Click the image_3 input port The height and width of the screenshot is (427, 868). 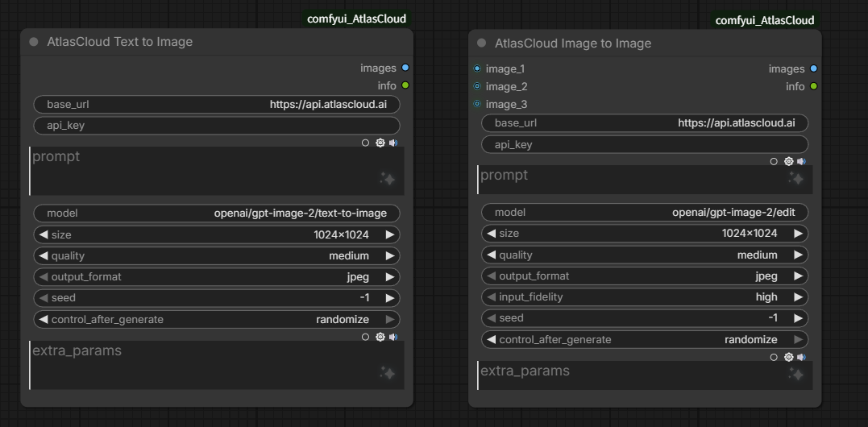477,104
